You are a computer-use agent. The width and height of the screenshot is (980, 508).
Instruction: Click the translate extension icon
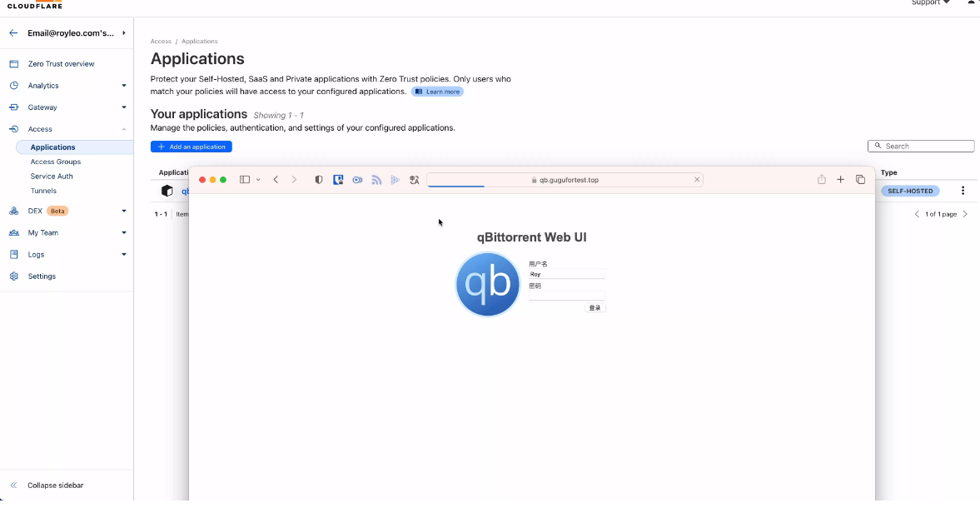pyautogui.click(x=414, y=180)
